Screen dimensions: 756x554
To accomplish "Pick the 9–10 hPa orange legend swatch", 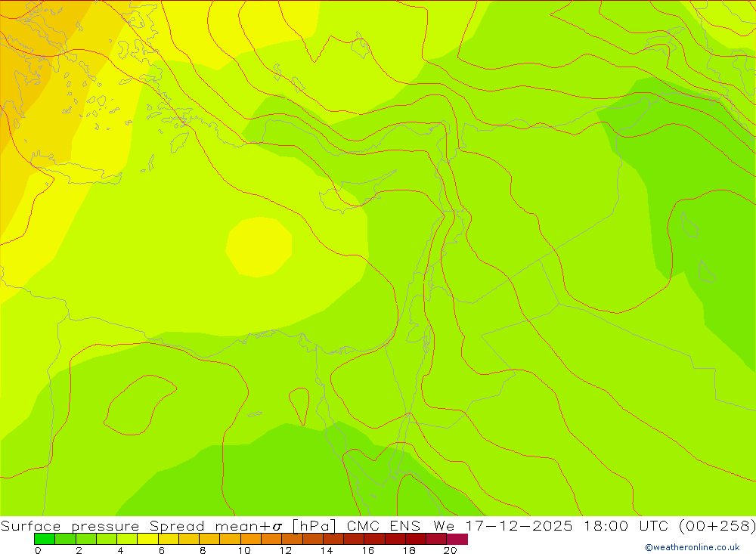I will (x=230, y=539).
